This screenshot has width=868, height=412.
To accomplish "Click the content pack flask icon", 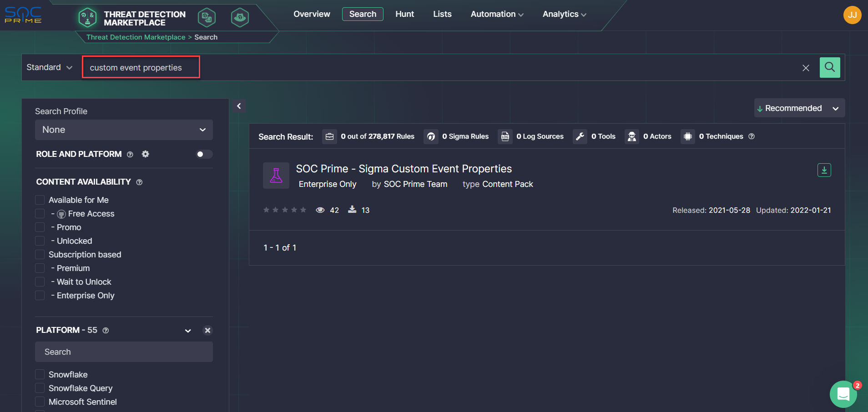I will pos(276,176).
